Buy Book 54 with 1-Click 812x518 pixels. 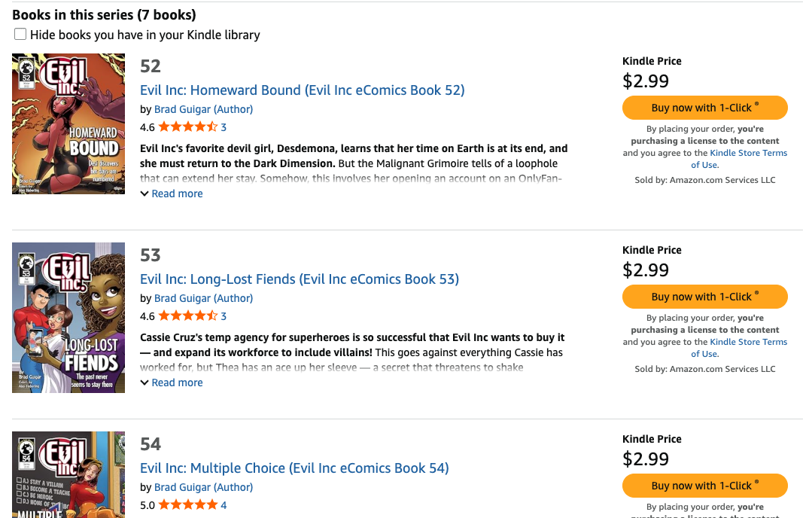click(704, 486)
